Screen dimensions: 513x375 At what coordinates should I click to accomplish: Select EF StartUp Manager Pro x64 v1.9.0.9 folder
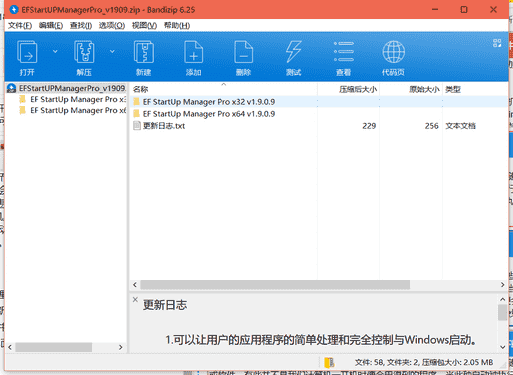[209, 114]
